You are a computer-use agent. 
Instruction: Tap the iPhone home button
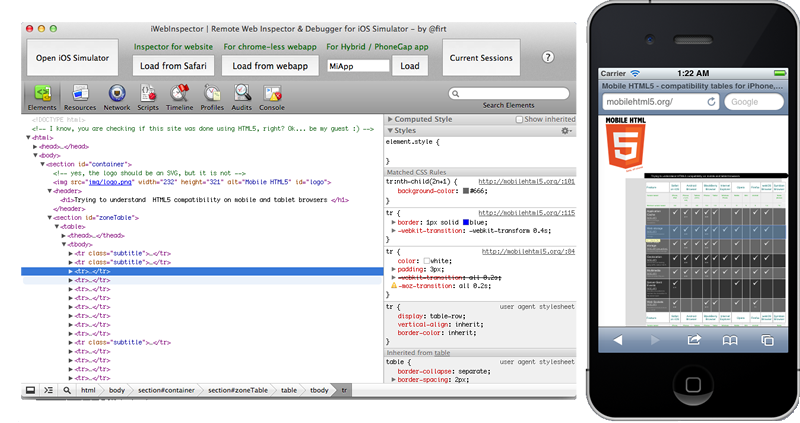pos(693,384)
